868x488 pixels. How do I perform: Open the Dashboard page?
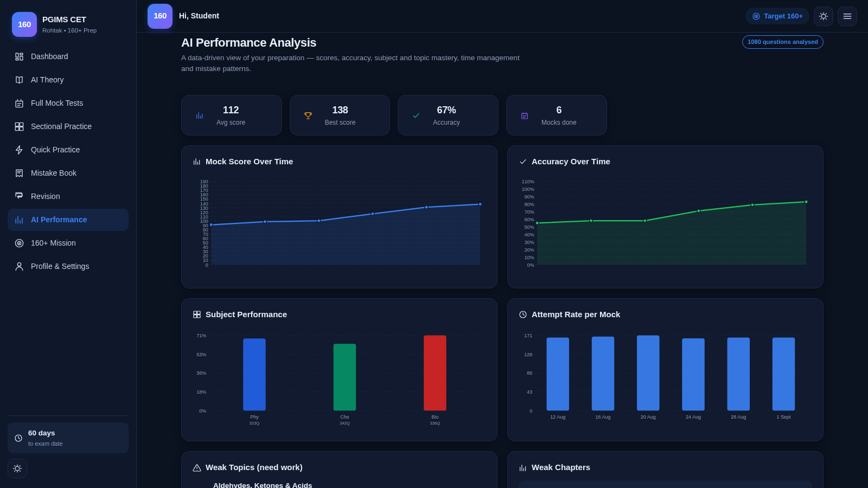point(68,56)
